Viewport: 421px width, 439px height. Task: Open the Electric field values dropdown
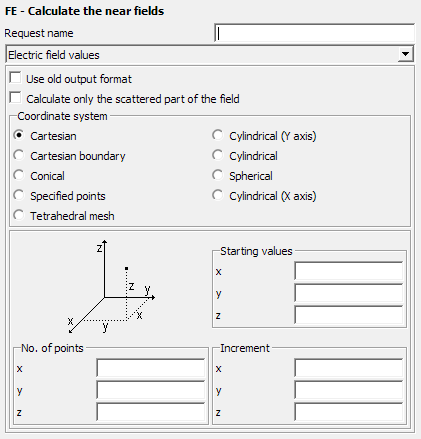point(210,54)
